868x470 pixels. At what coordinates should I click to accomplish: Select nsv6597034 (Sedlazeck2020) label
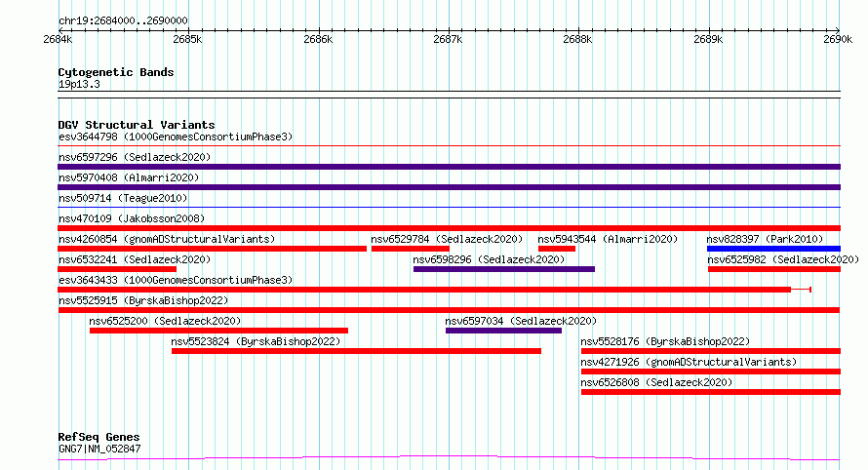coord(521,321)
